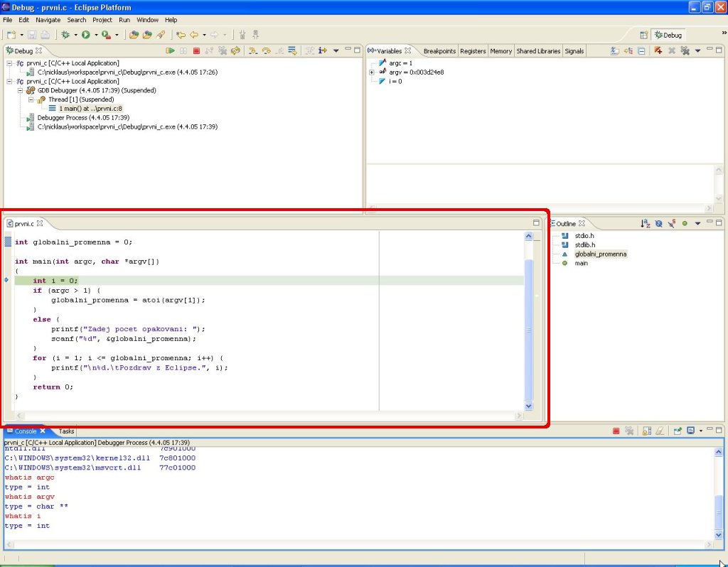The width and height of the screenshot is (728, 567).
Task: Select main in the Outline view
Action: click(x=581, y=263)
